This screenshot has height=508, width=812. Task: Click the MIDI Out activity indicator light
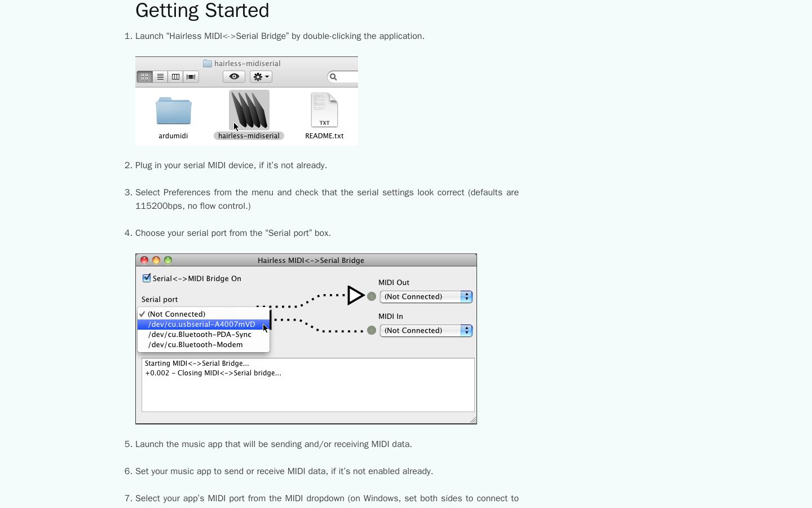372,296
